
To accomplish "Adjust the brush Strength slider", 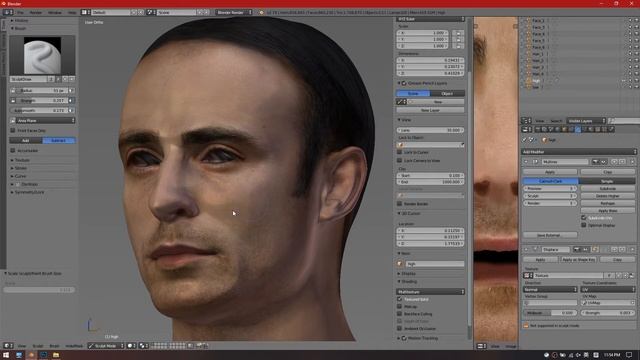I will [x=42, y=100].
